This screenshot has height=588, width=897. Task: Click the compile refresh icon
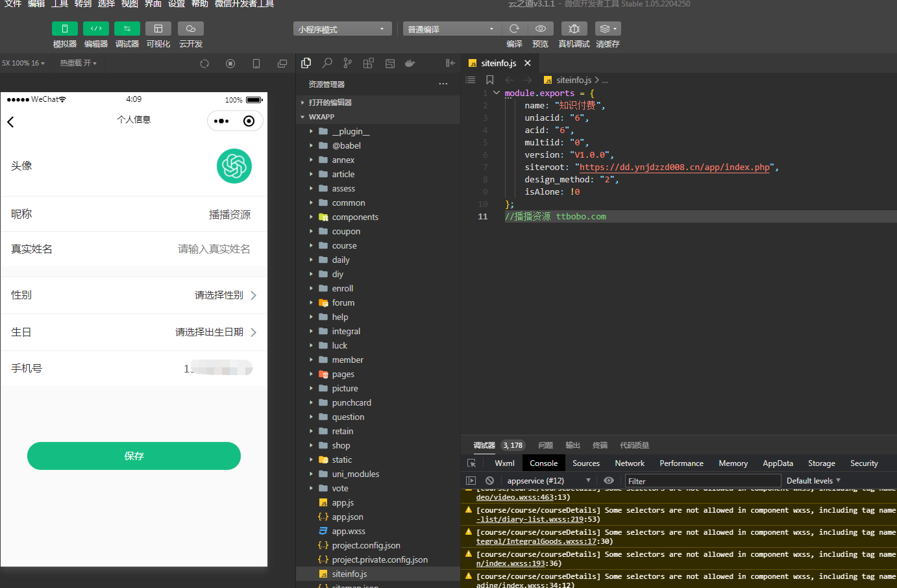(514, 29)
